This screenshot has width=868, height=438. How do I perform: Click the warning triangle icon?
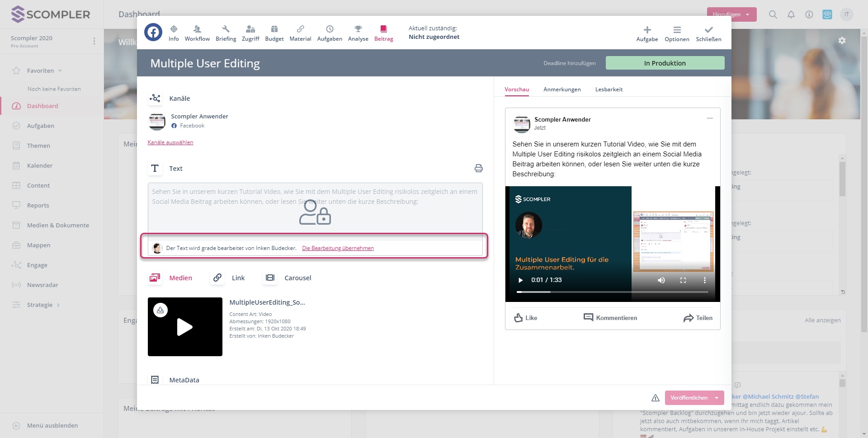pos(655,398)
